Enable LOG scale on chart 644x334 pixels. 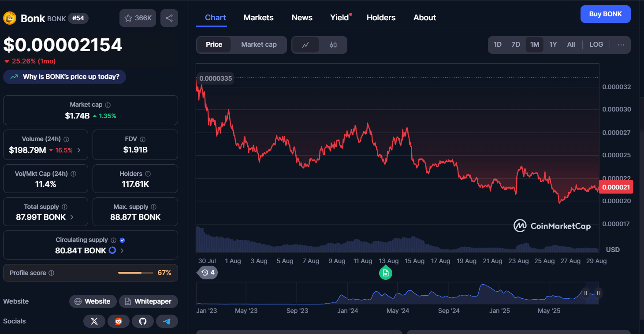[x=596, y=45]
